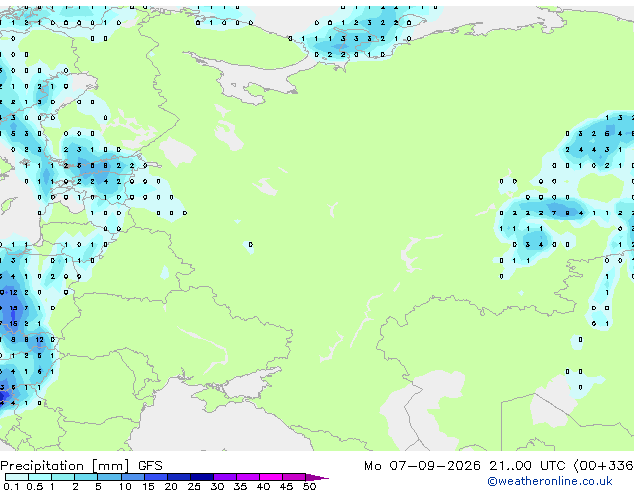This screenshot has height=490, width=634.
Task: Click the forecast date 'Mo 07-09-2026'
Action: click(422, 466)
